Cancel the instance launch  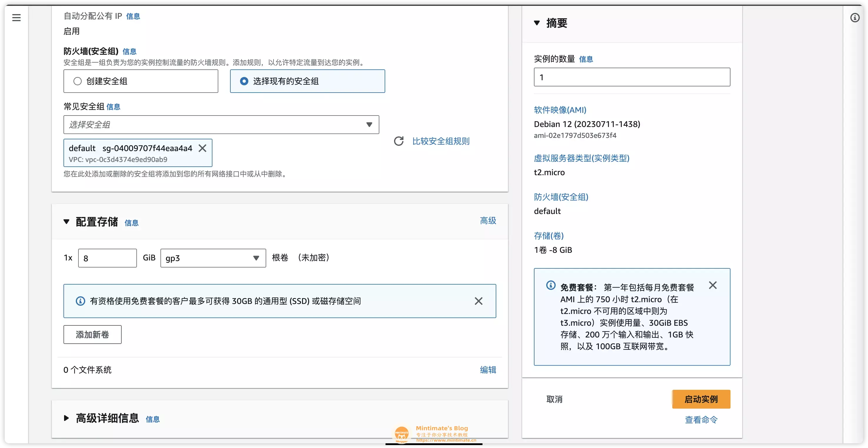point(554,399)
